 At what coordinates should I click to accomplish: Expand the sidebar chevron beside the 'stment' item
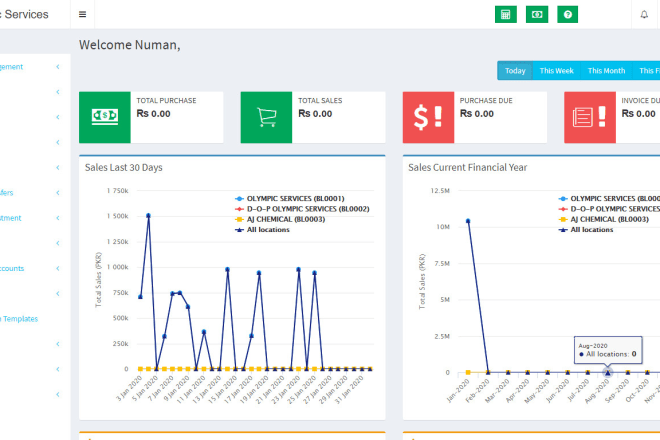pyautogui.click(x=58, y=218)
